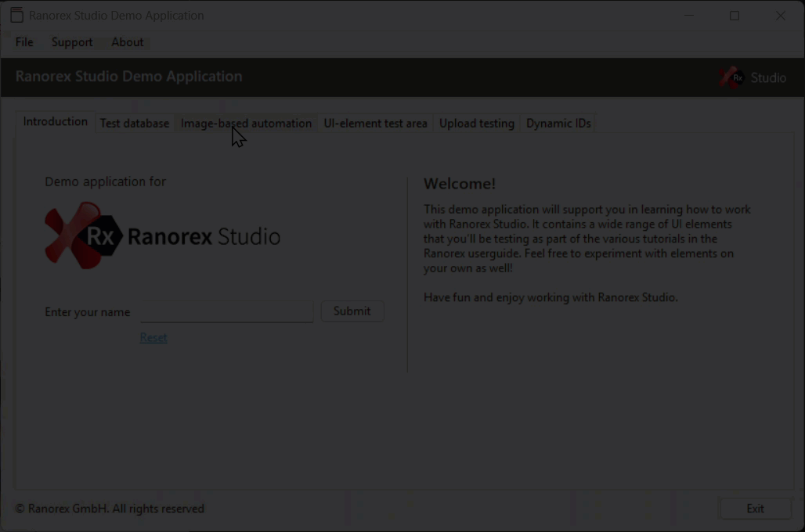Click the application icon in title bar

click(16, 15)
